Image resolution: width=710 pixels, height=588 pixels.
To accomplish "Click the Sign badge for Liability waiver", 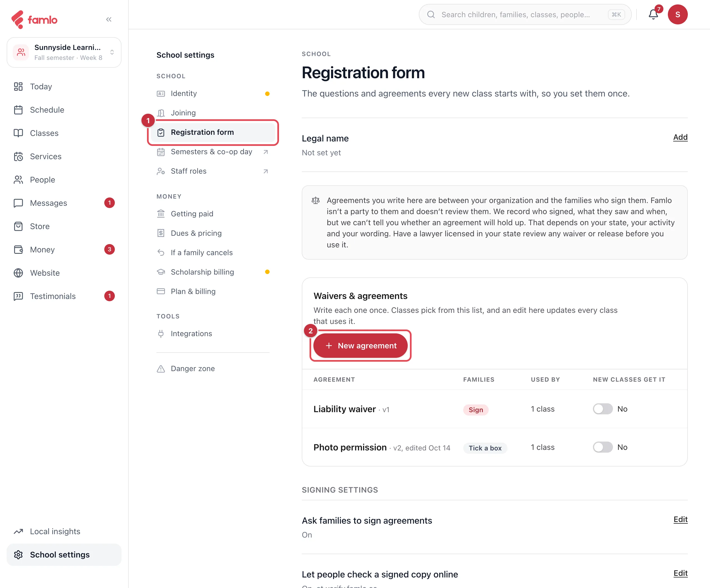I will pyautogui.click(x=476, y=410).
